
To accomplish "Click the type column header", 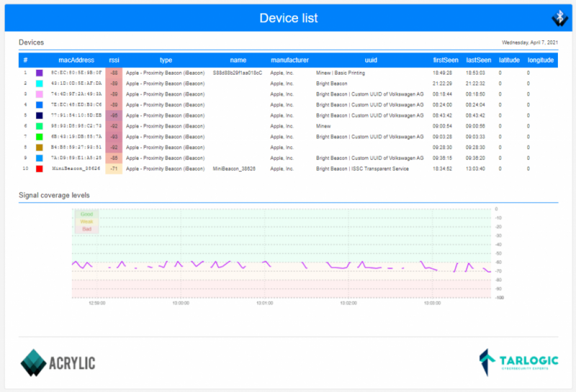I will [166, 60].
